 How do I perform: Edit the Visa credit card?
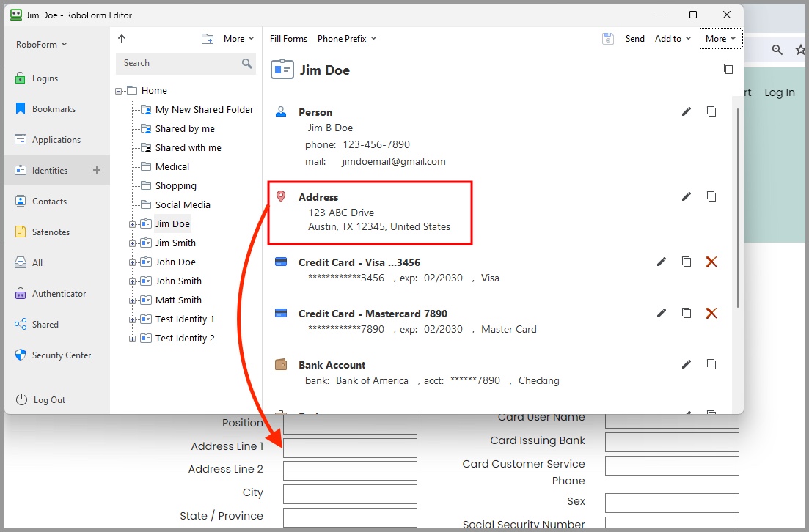[662, 262]
